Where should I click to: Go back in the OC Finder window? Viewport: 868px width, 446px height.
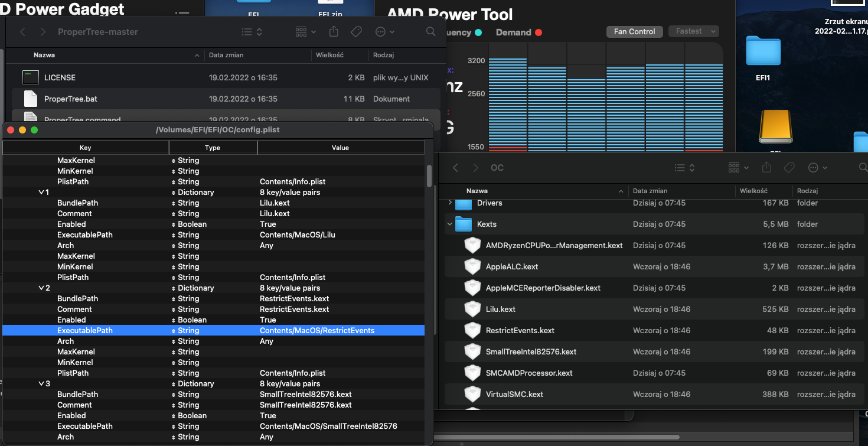[455, 168]
